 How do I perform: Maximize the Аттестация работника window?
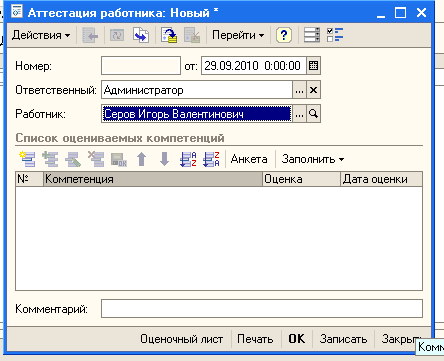click(400, 13)
